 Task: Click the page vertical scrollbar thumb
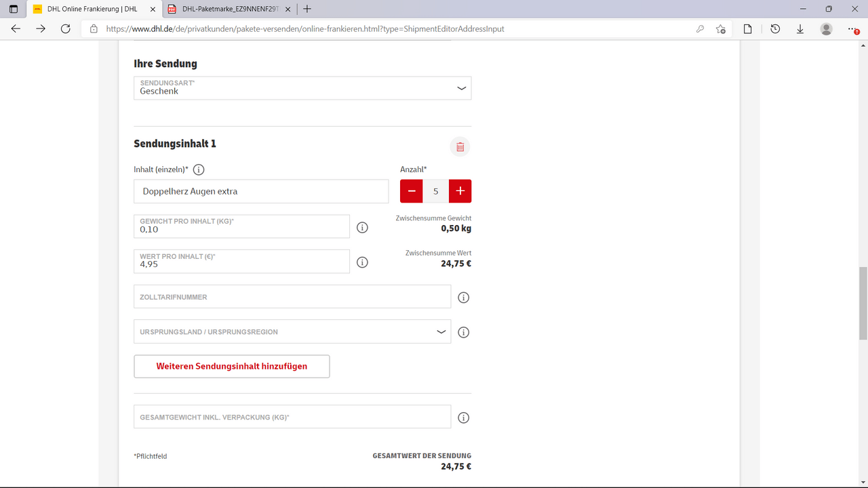[863, 303]
